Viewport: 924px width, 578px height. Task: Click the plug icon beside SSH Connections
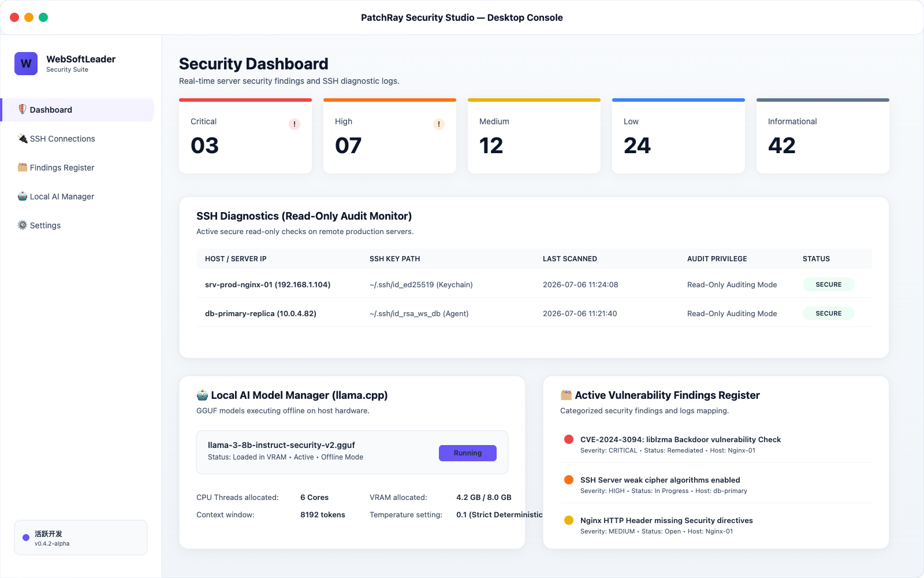pyautogui.click(x=23, y=138)
